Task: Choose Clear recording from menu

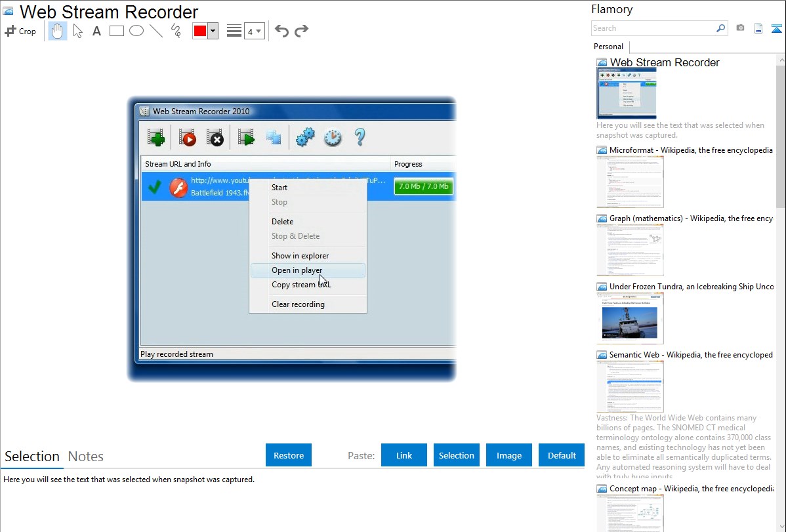Action: pos(308,304)
